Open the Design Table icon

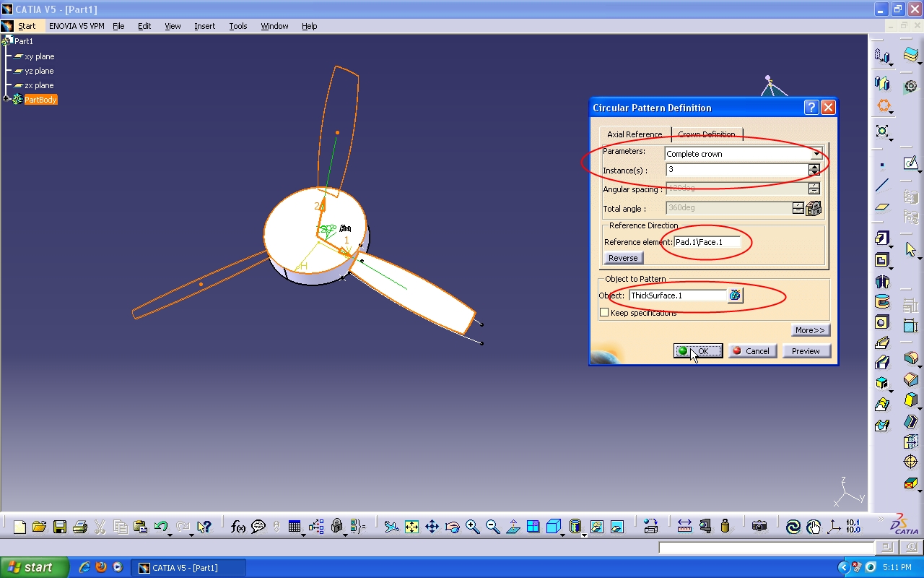click(x=295, y=527)
